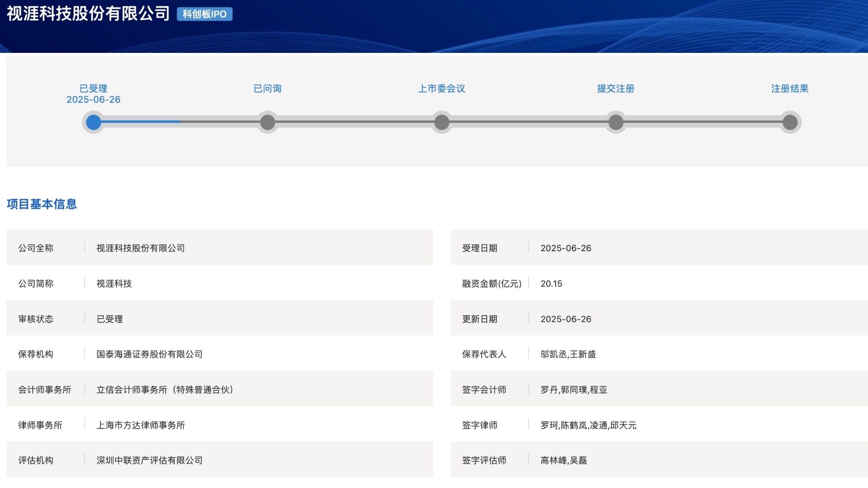This screenshot has height=488, width=868.
Task: Click the 2025-06-26 date under 已受理
Action: [93, 99]
